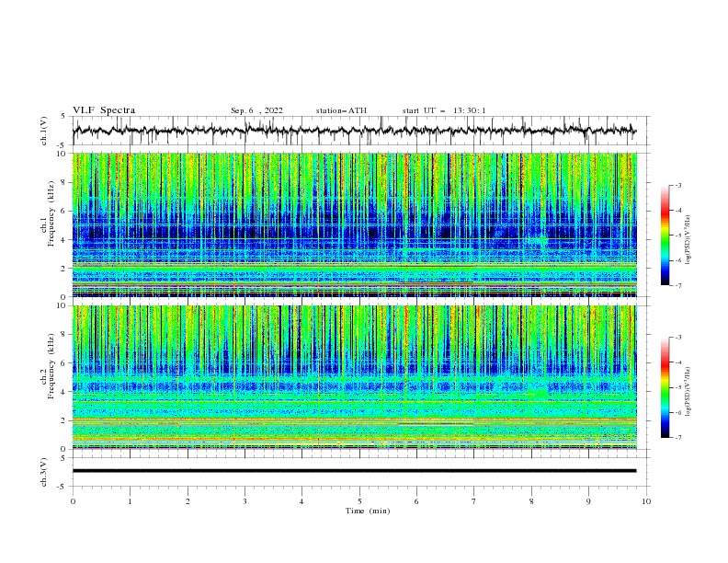Click the 'VLF Spectra' title text
Image resolution: width=728 pixels, height=563 pixels.
[104, 110]
